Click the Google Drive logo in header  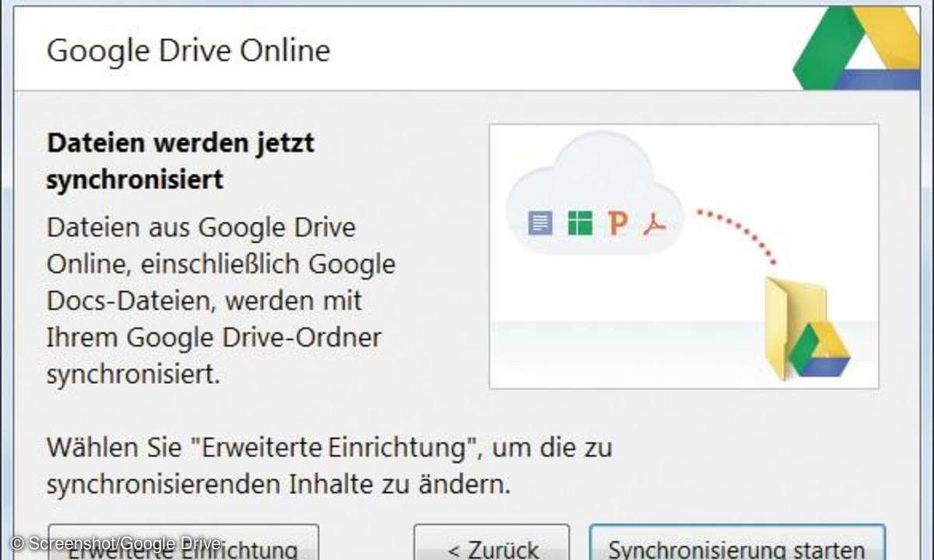[x=856, y=48]
